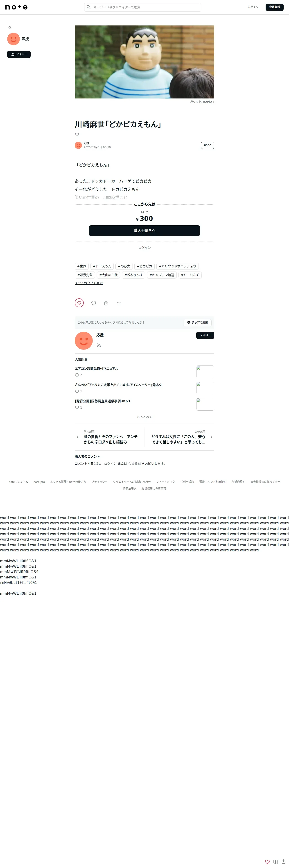Viewport: 289px width, 868px height.
Task: Select the #だーりんず tag
Action: click(190, 275)
